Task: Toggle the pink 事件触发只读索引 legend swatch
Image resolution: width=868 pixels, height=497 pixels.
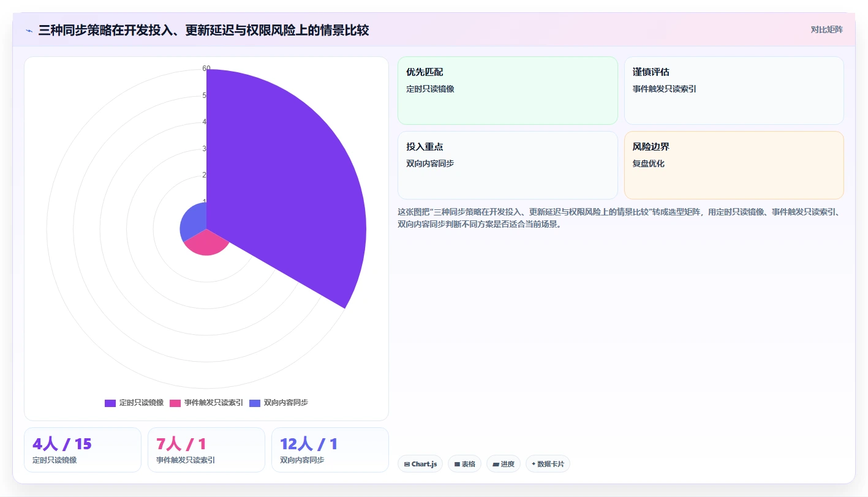Action: (x=175, y=403)
